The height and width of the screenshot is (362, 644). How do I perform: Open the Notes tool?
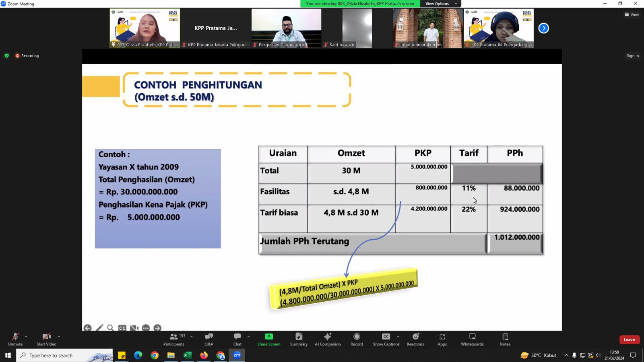(x=505, y=339)
